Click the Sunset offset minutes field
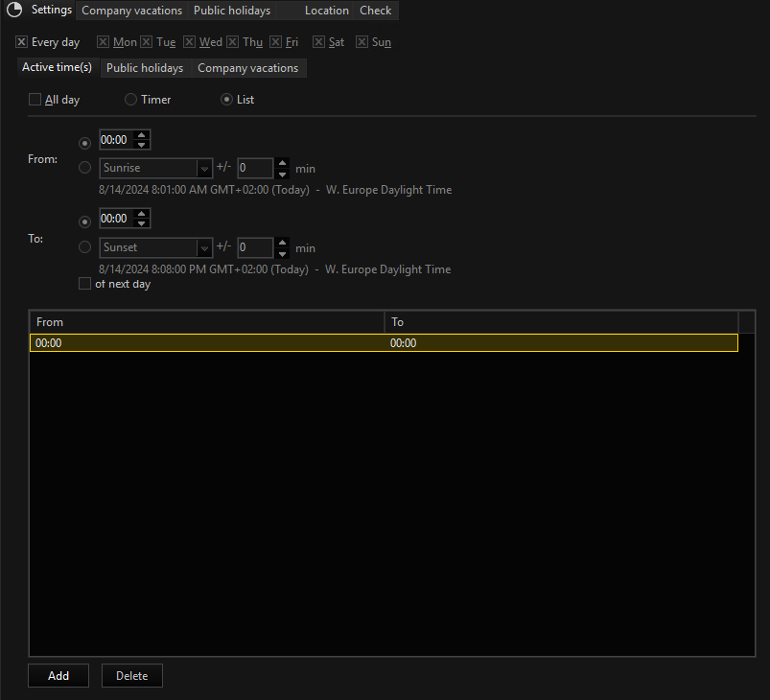The height and width of the screenshot is (700, 770). [254, 247]
